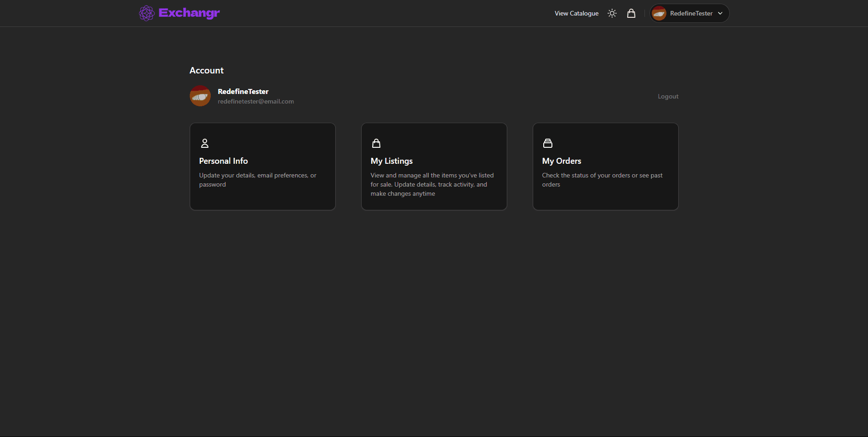
Task: Open View Catalogue
Action: tap(576, 13)
